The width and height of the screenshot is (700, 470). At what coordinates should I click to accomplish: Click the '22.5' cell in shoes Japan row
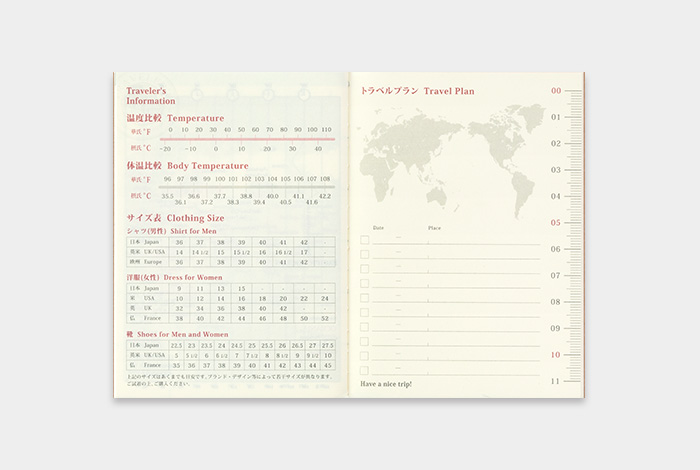point(176,345)
